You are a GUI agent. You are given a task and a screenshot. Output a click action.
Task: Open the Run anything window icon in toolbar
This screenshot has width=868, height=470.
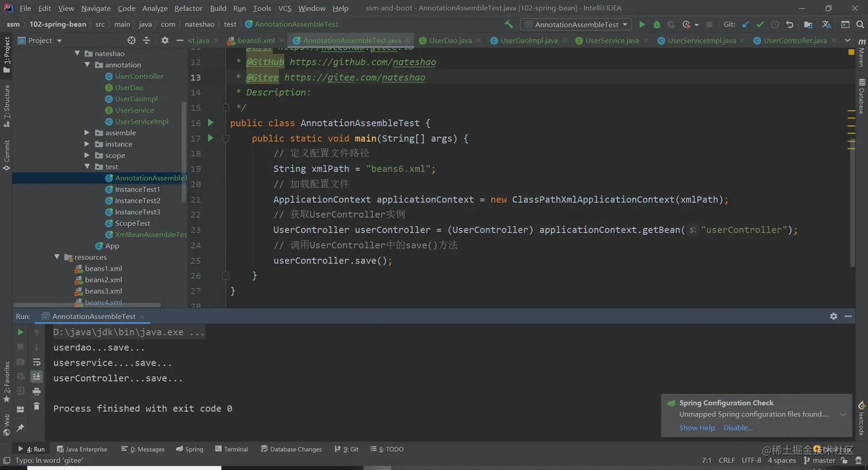pyautogui.click(x=845, y=24)
